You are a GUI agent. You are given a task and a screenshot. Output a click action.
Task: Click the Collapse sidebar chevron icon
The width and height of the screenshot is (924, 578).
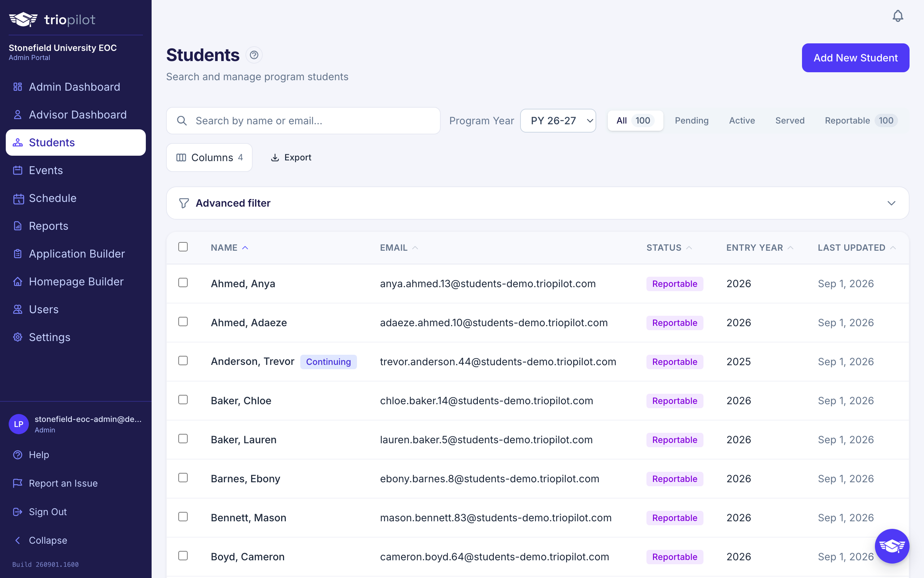(18, 540)
